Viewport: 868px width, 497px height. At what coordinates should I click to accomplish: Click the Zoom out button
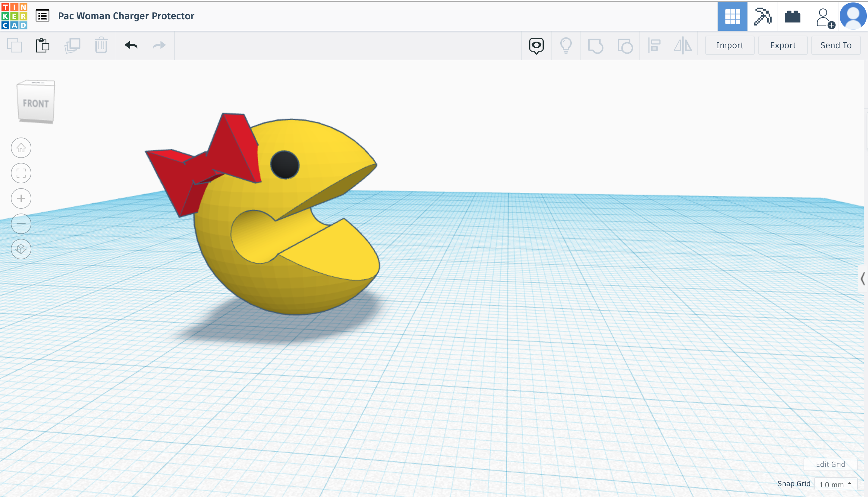pyautogui.click(x=21, y=223)
